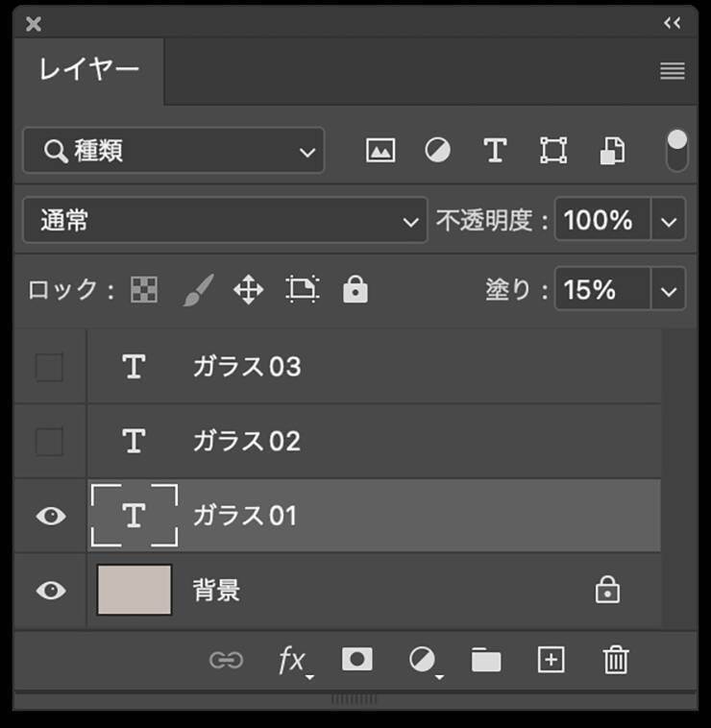Add a layer mask
This screenshot has width=711, height=728.
click(357, 660)
